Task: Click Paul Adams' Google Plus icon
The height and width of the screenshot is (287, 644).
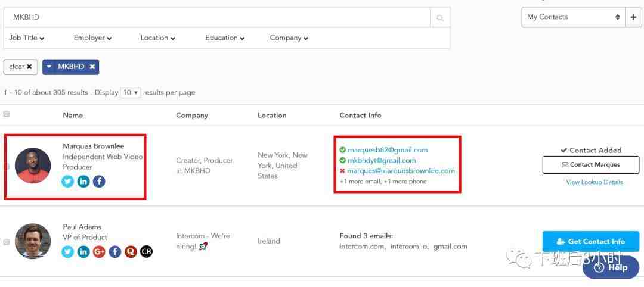Action: point(99,252)
